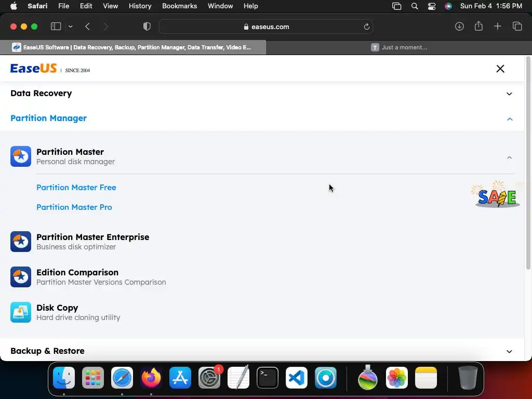
Task: Close the navigation menu with X
Action: tap(500, 69)
